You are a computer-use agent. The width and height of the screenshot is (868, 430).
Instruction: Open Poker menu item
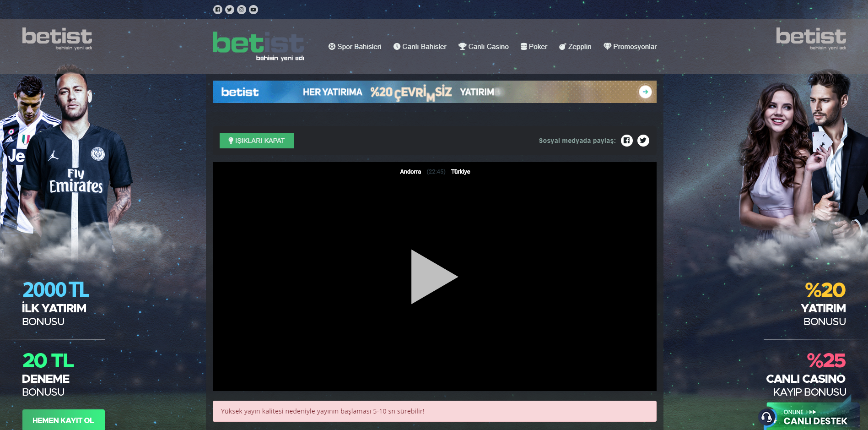coord(534,47)
